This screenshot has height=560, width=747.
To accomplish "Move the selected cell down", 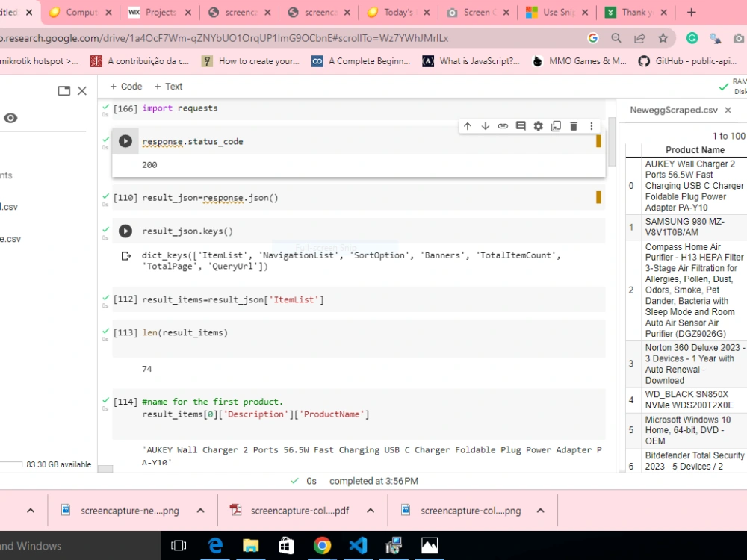I will (485, 126).
